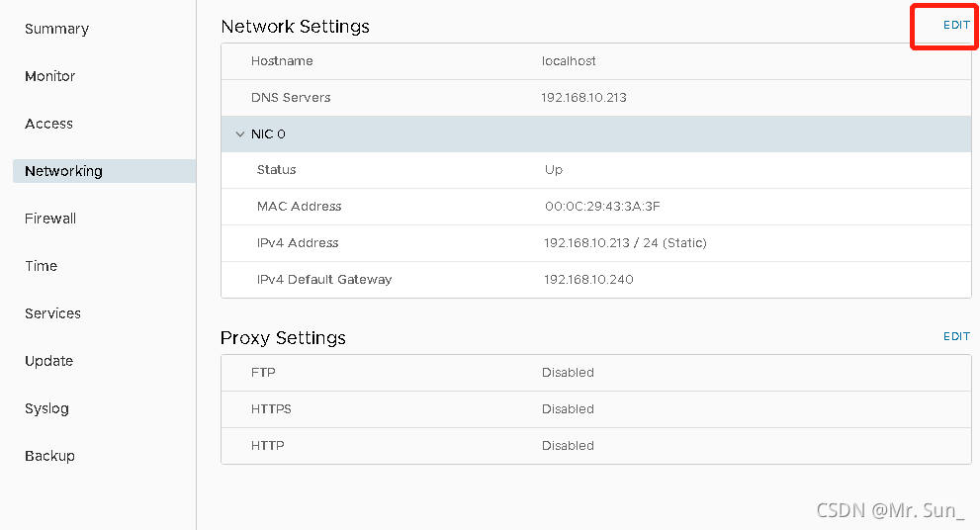Open the Summary page
This screenshot has width=980, height=530.
56,29
